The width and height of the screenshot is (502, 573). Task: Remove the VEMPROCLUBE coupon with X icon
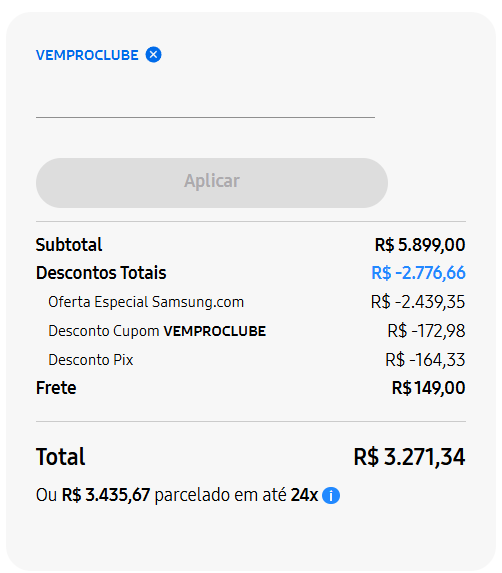coord(153,55)
